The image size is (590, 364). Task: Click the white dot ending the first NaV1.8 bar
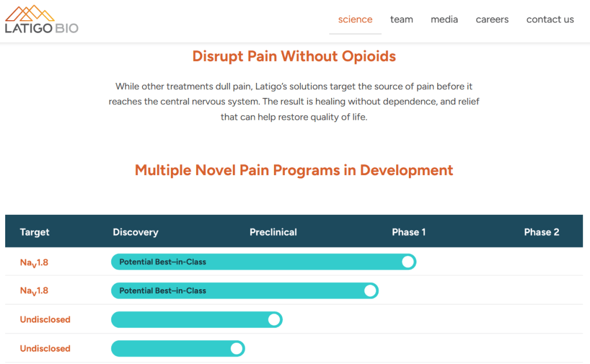(x=408, y=262)
